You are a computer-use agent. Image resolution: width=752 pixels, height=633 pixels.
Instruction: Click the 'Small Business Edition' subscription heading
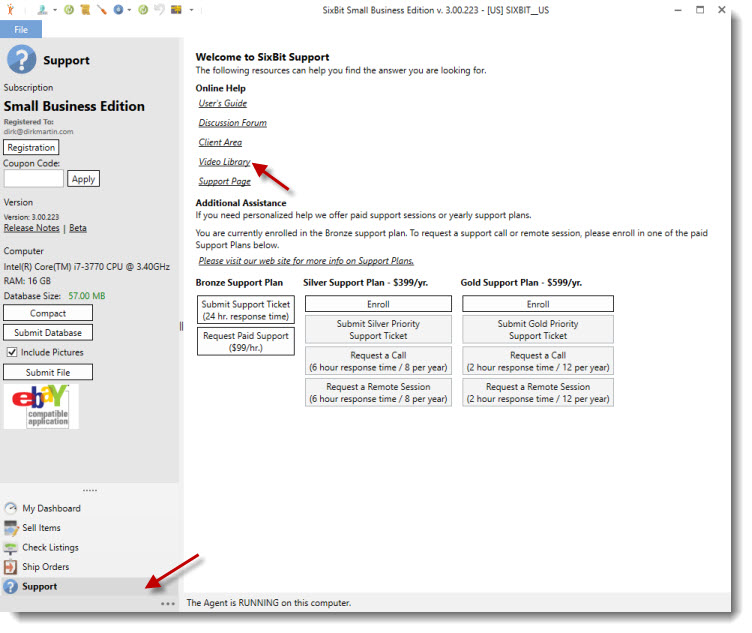point(74,106)
